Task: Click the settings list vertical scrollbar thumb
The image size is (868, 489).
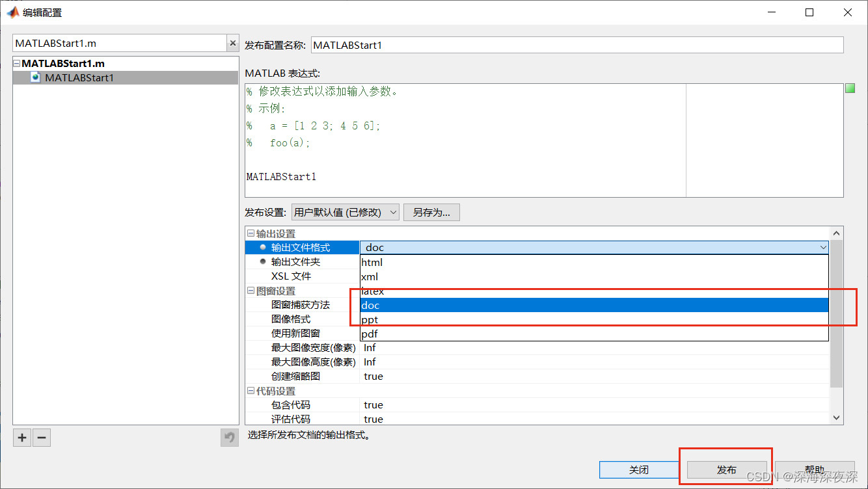Action: tap(837, 313)
